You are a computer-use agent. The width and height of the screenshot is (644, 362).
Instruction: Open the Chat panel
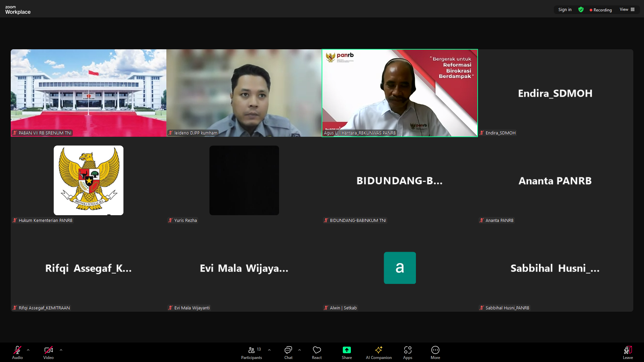point(288,352)
